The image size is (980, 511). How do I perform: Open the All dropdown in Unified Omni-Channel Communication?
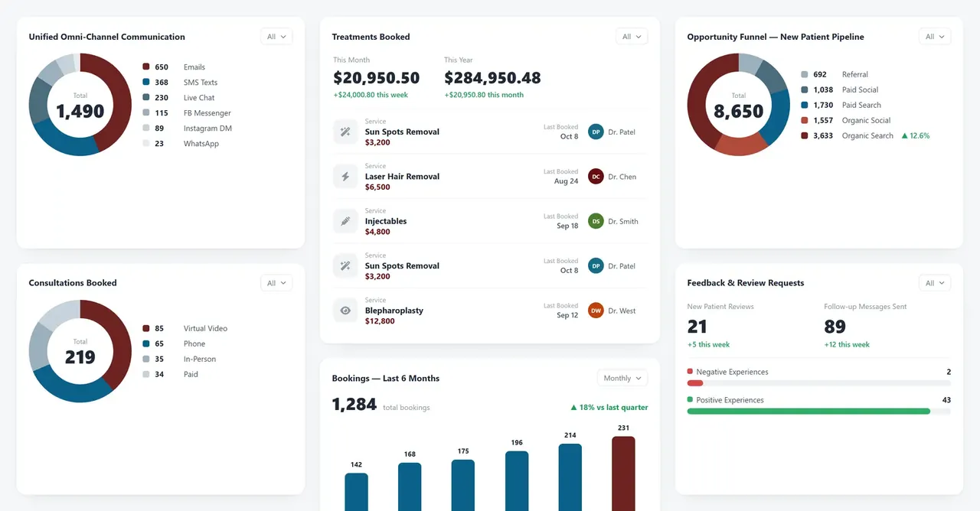coord(276,37)
